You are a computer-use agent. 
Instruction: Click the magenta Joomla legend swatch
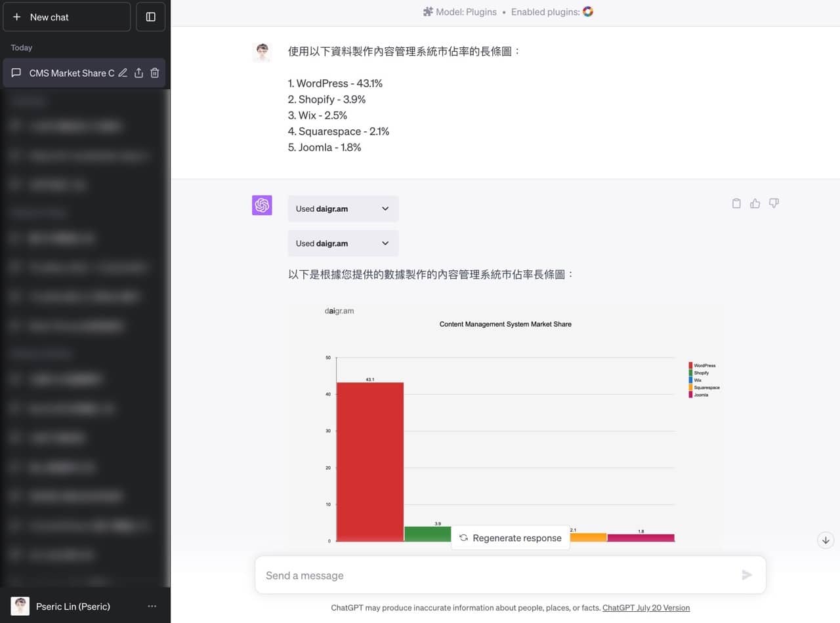(690, 395)
